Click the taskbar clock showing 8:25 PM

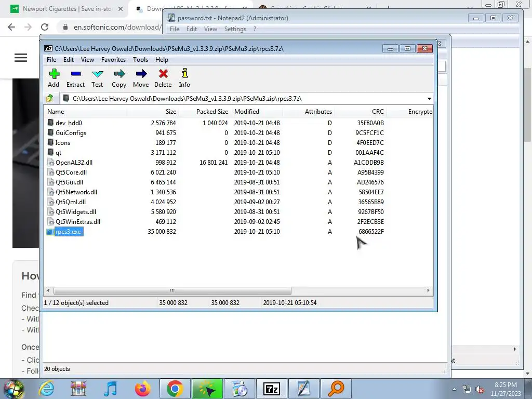tap(506, 389)
